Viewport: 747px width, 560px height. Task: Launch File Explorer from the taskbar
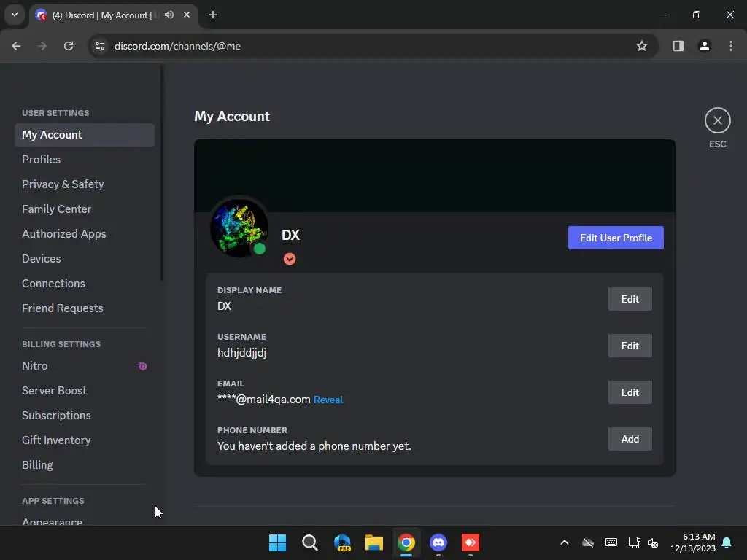(374, 542)
